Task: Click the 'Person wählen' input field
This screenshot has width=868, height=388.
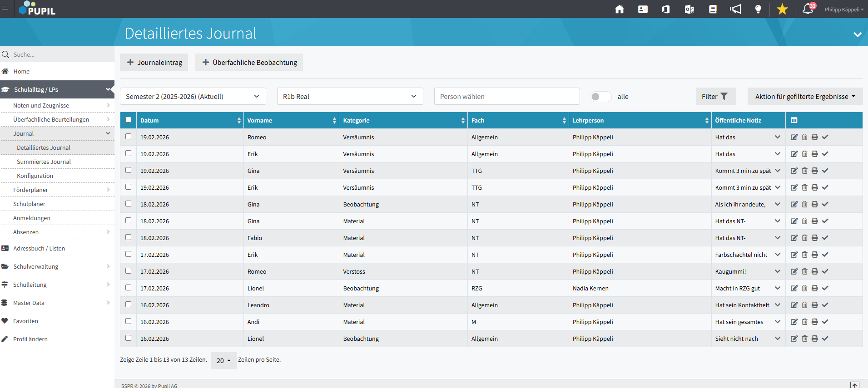Action: point(506,97)
